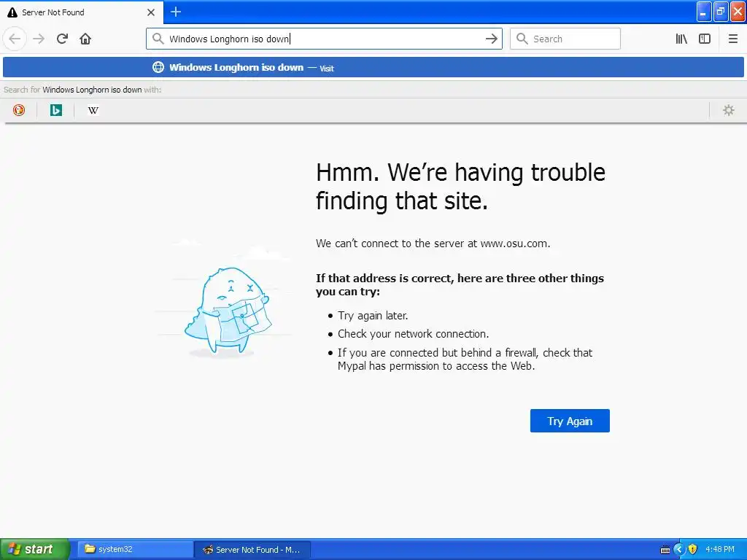Click the 'Try again later.' bullet
The height and width of the screenshot is (560, 747).
click(x=373, y=315)
